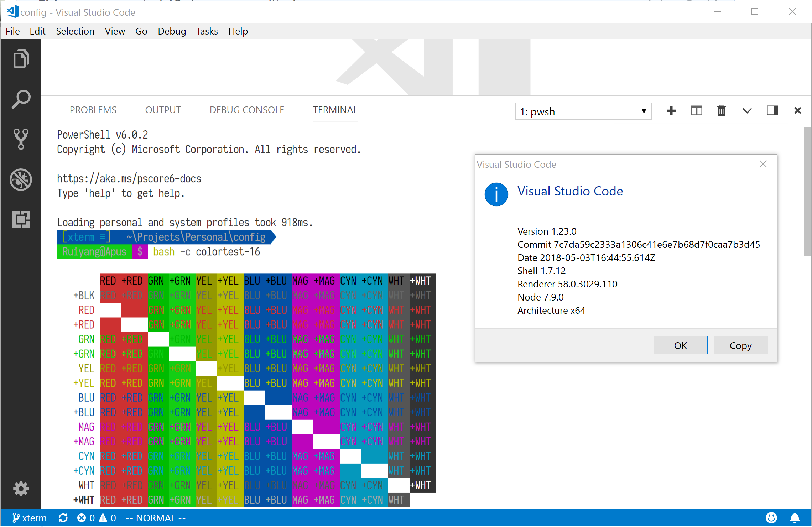The height and width of the screenshot is (527, 812).
Task: Switch to the DEBUG CONSOLE tab
Action: [x=247, y=110]
